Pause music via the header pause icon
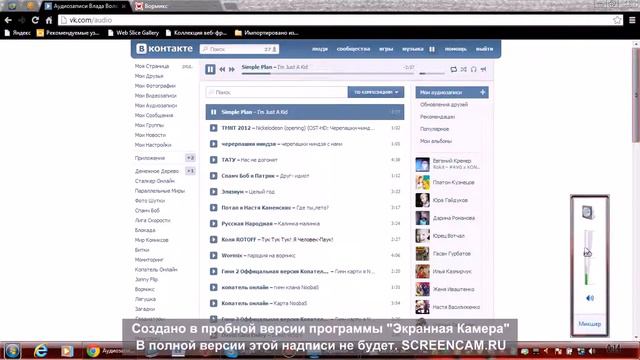 click(x=432, y=49)
